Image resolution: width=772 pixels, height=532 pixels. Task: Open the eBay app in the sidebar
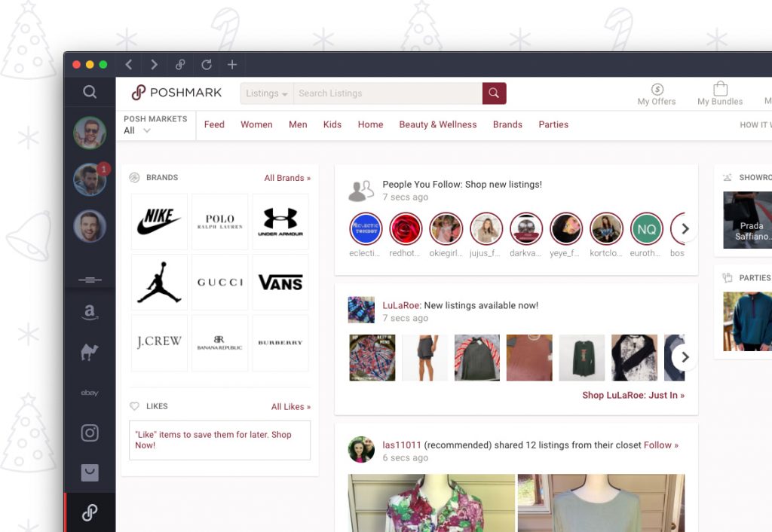(90, 393)
